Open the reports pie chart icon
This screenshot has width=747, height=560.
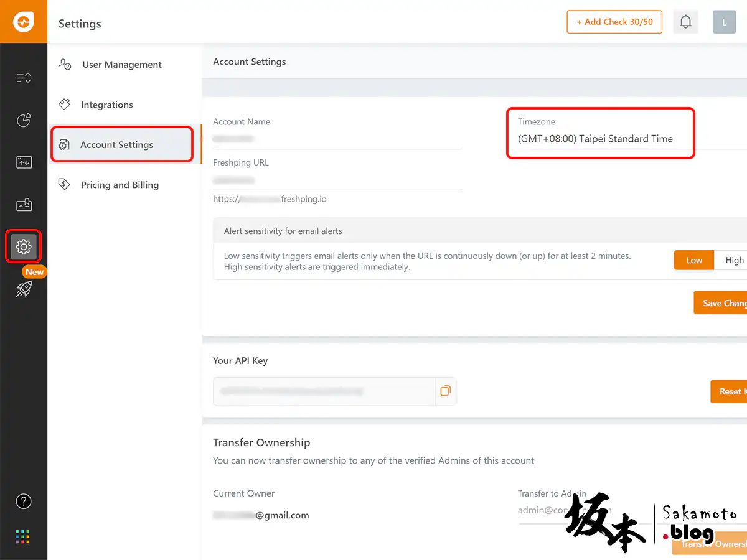tap(24, 120)
